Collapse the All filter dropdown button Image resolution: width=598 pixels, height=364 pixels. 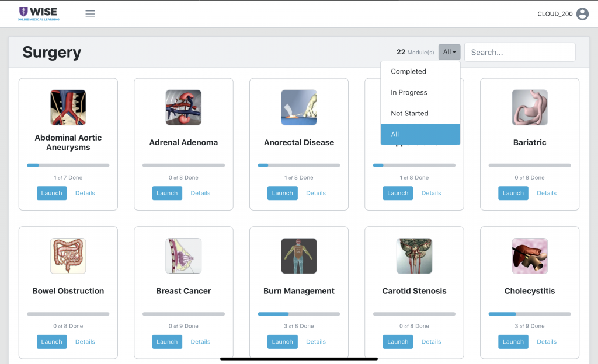coord(450,52)
